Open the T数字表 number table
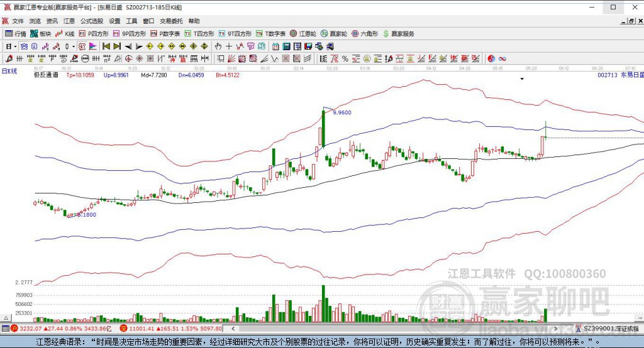644x348 pixels. [x=270, y=34]
